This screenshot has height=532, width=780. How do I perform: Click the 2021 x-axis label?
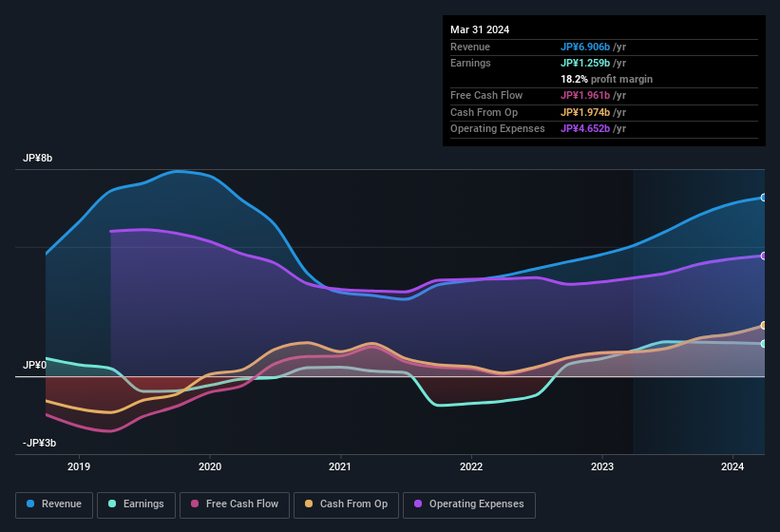pyautogui.click(x=340, y=466)
